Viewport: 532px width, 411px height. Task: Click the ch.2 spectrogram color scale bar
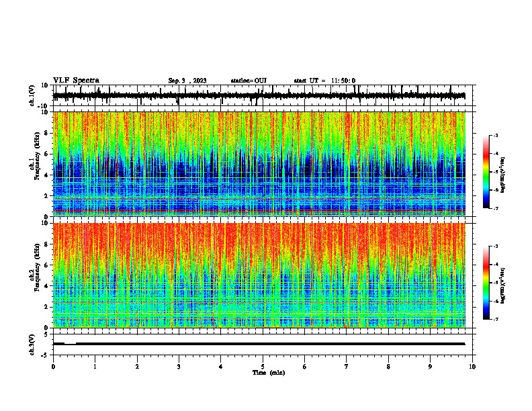(486, 283)
